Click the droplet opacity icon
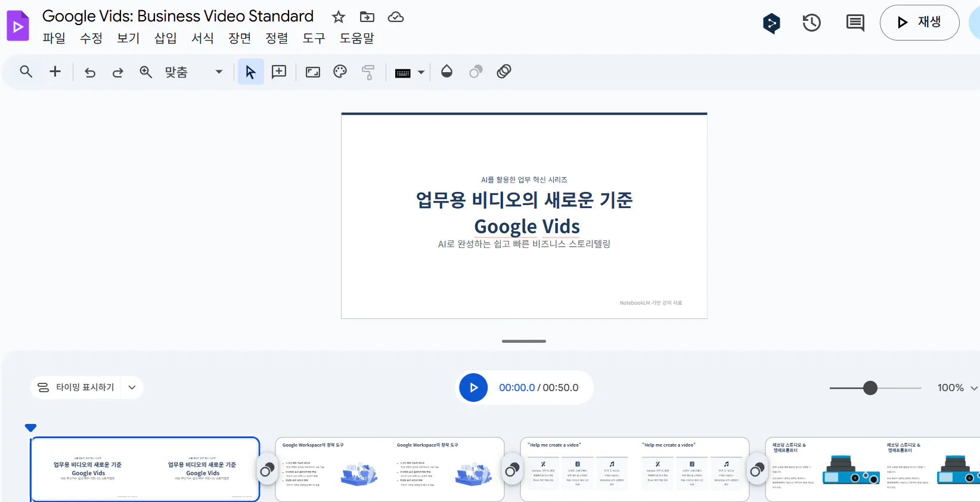The image size is (980, 502). point(446,72)
